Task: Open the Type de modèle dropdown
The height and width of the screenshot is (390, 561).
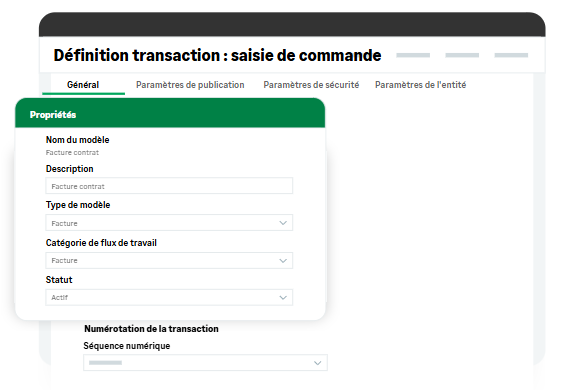Action: pyautogui.click(x=169, y=223)
